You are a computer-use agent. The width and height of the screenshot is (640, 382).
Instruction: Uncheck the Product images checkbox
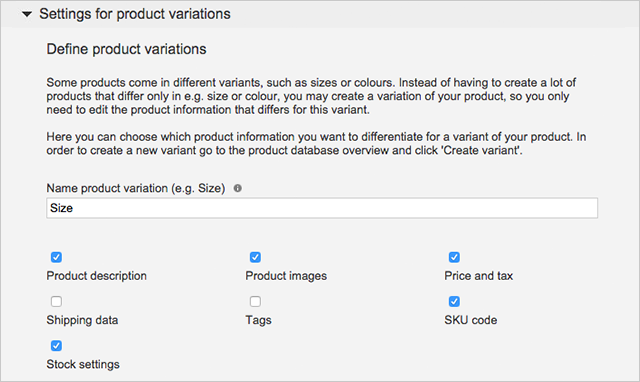(x=255, y=257)
